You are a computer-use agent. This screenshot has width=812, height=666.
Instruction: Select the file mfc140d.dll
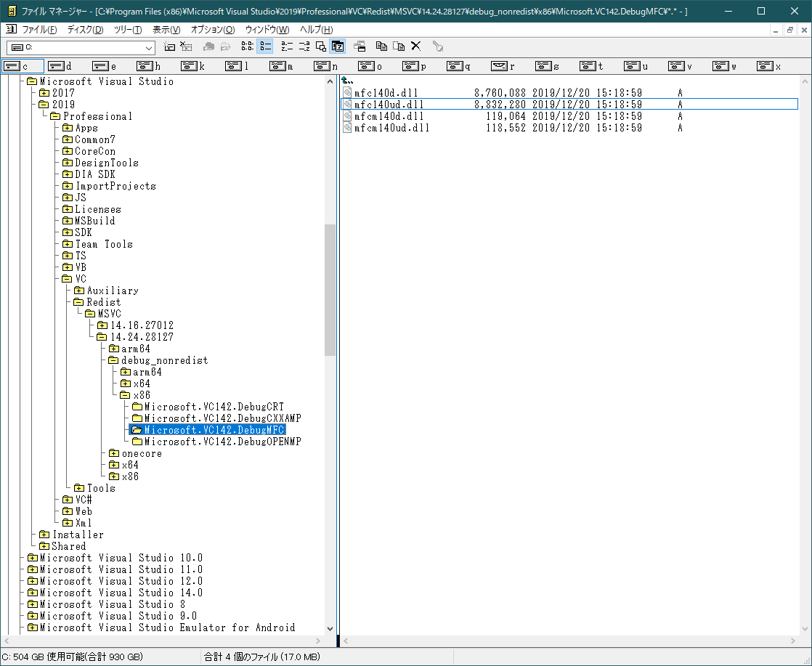(386, 93)
